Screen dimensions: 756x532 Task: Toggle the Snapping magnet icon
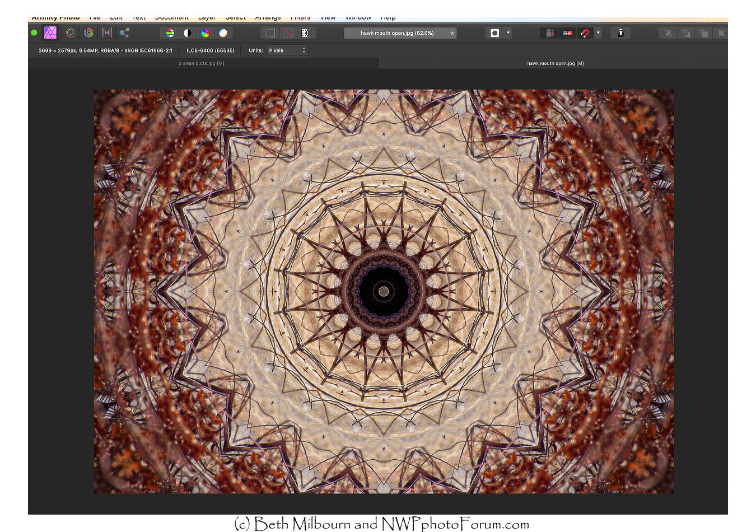pyautogui.click(x=585, y=33)
